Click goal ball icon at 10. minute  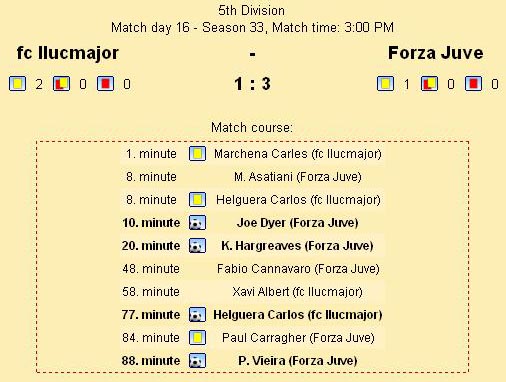click(x=197, y=223)
